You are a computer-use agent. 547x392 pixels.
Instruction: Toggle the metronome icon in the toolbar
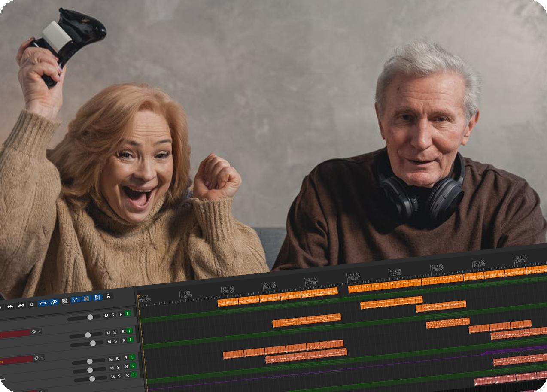coord(32,304)
